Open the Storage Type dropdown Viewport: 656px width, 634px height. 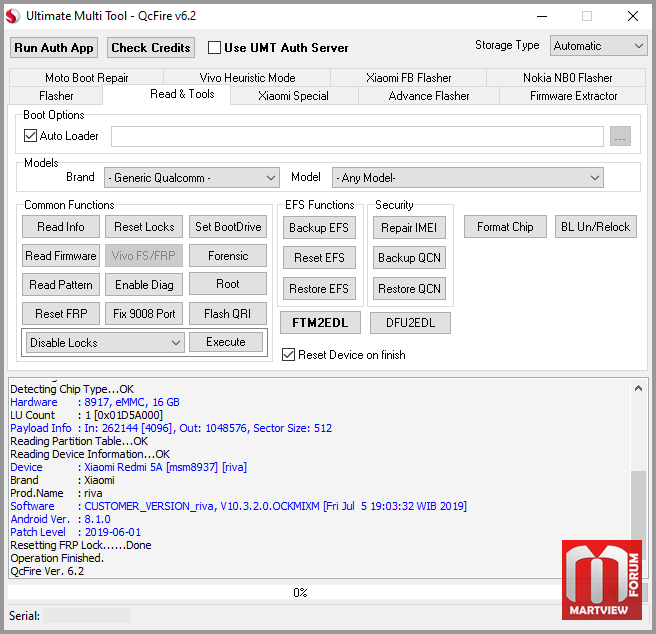(598, 46)
